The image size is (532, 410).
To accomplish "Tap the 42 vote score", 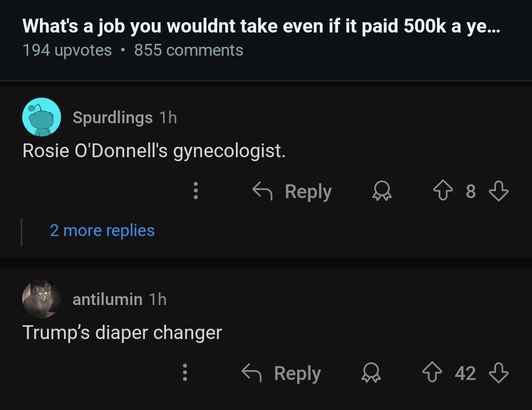I will coord(465,373).
